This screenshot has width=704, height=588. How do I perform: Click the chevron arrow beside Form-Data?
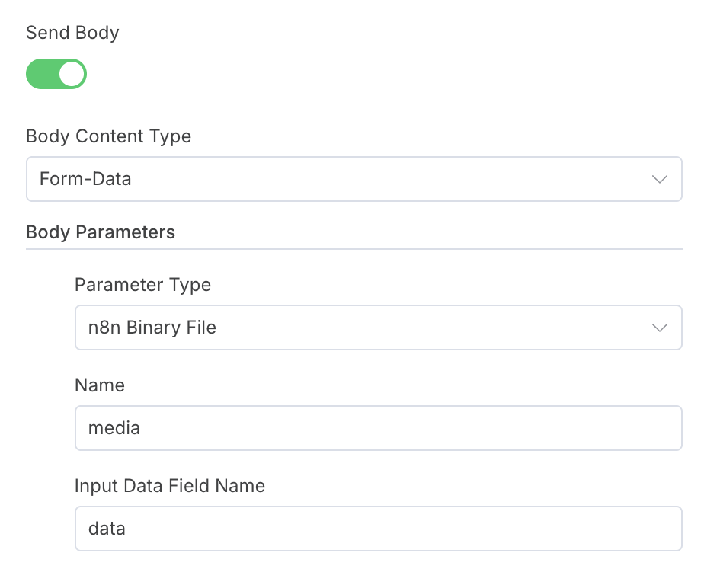click(x=660, y=179)
